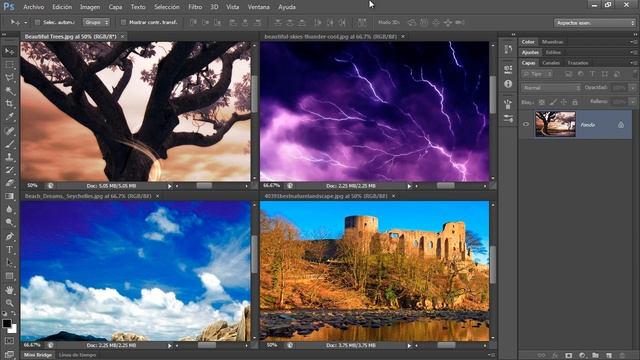Toggle shape layer filter in Capas

[604, 74]
